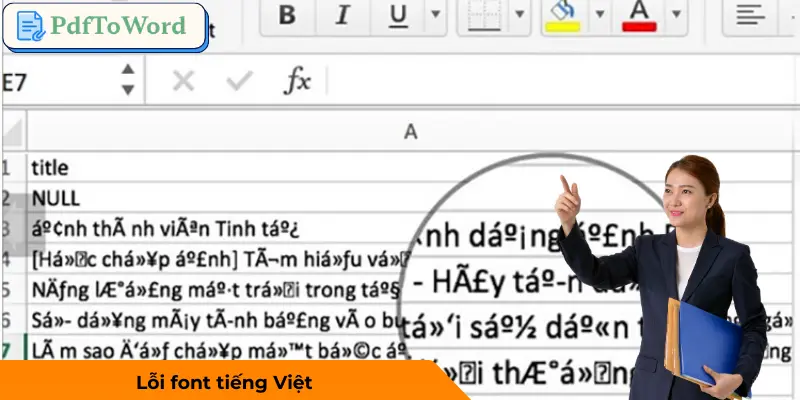The height and width of the screenshot is (400, 800).
Task: Open the underline style dropdown arrow
Action: point(435,14)
